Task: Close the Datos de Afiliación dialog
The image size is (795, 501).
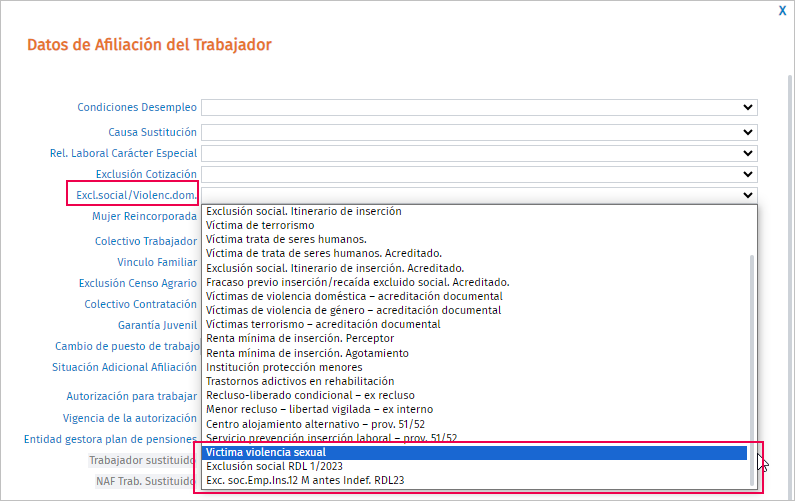Action: tap(782, 11)
